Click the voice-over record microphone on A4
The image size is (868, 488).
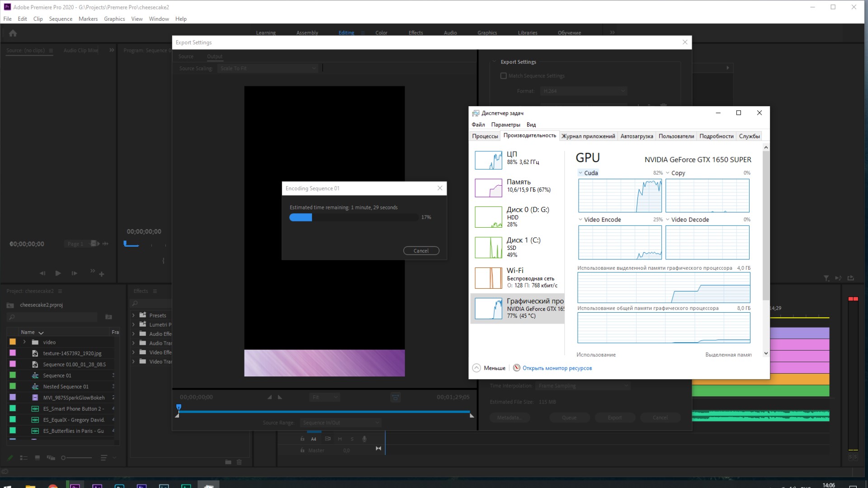click(364, 439)
